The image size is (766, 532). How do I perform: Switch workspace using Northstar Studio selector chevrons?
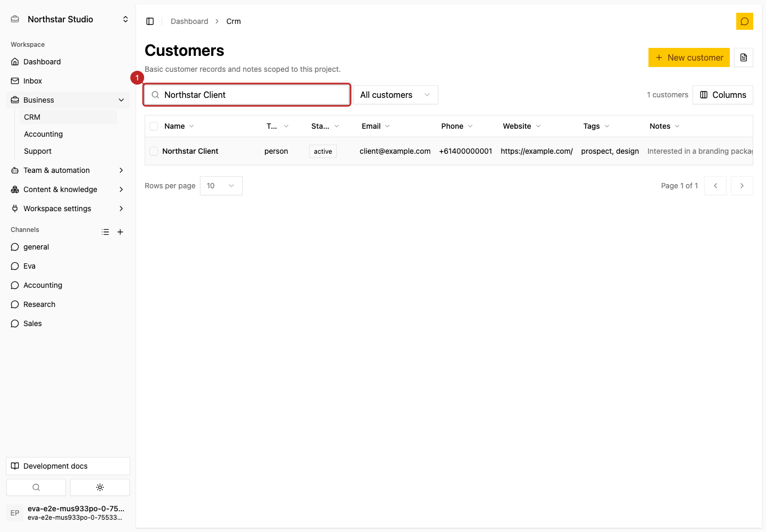[x=126, y=19]
